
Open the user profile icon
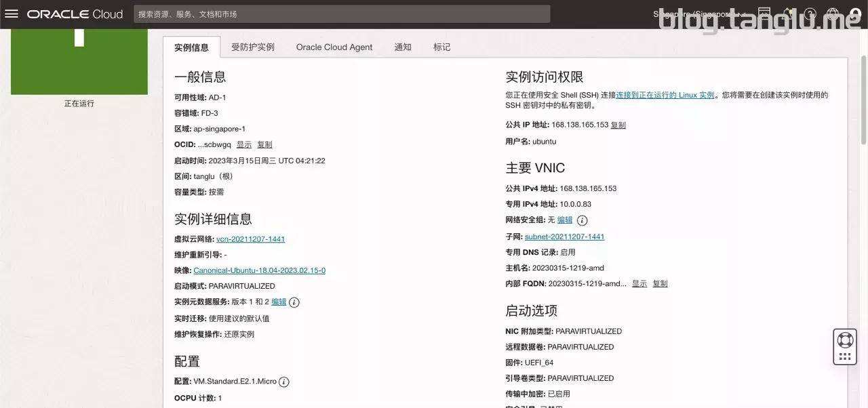tap(854, 14)
